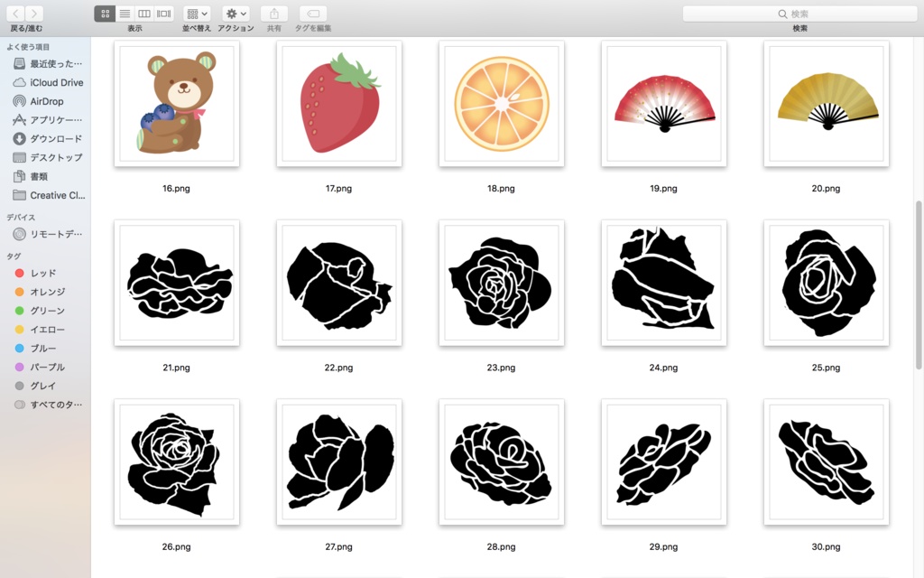Click the Creative Cloud folder icon
Image resolution: width=924 pixels, height=578 pixels.
point(20,195)
